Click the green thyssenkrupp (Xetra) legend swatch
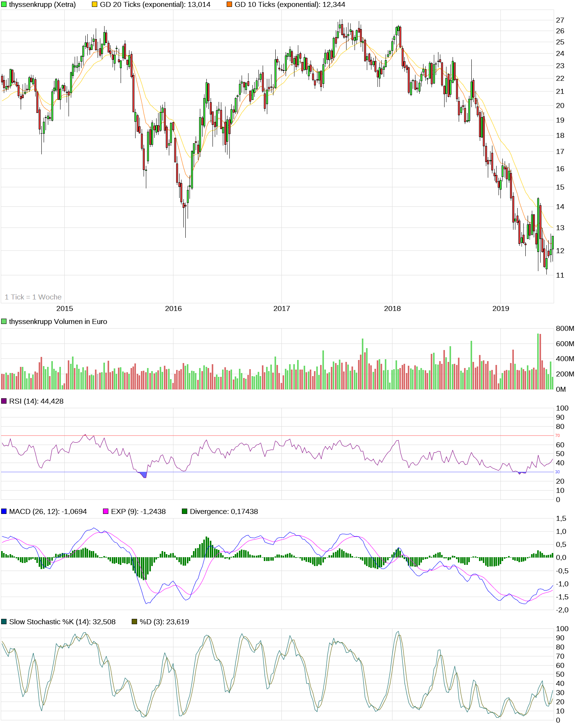 pos(4,5)
